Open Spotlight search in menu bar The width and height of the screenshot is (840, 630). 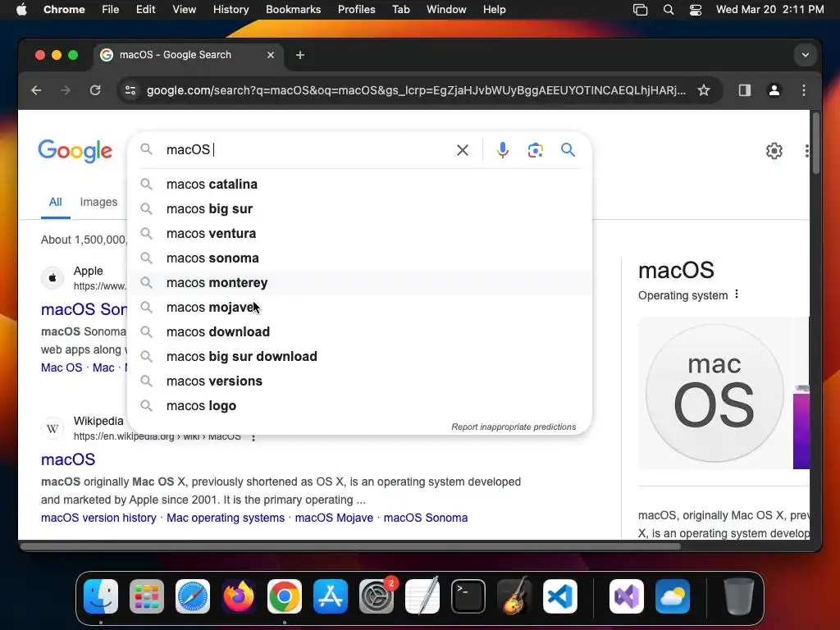pos(668,10)
